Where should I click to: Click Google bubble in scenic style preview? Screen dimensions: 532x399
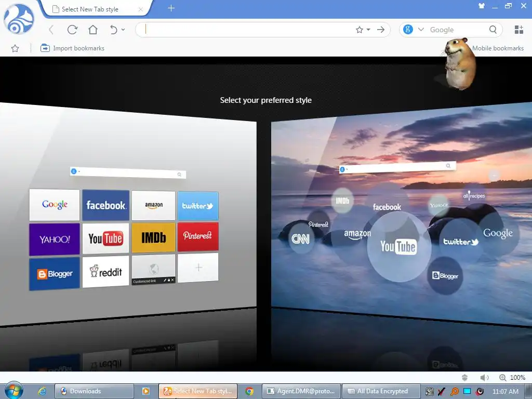[498, 233]
